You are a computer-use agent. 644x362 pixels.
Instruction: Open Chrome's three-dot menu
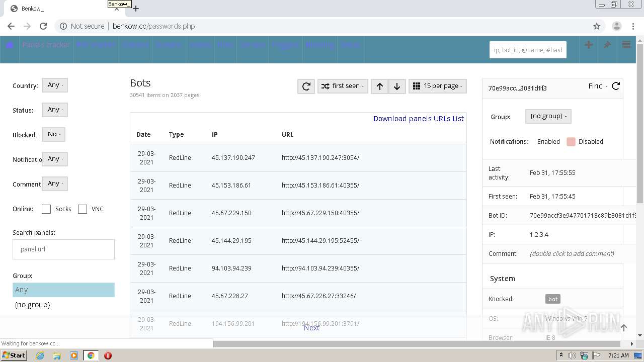click(633, 26)
